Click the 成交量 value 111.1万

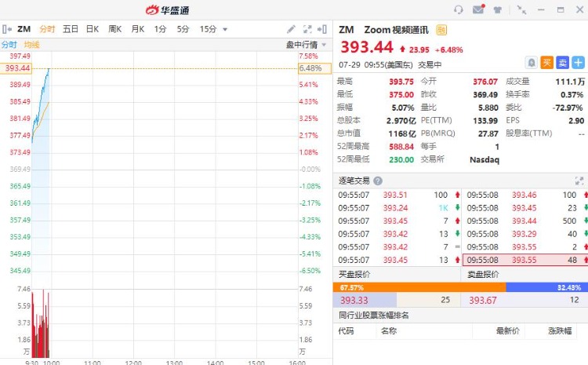(x=570, y=82)
